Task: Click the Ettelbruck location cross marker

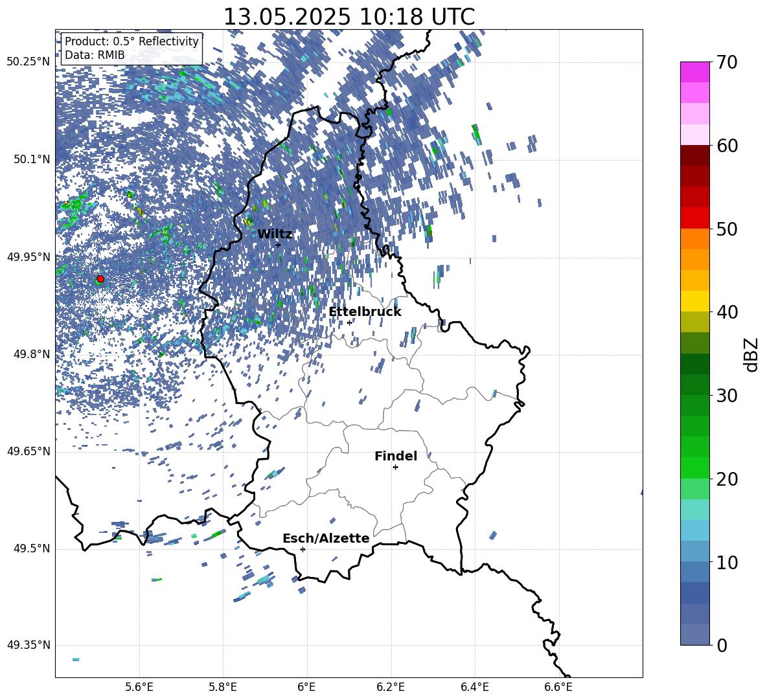Action: [x=349, y=322]
